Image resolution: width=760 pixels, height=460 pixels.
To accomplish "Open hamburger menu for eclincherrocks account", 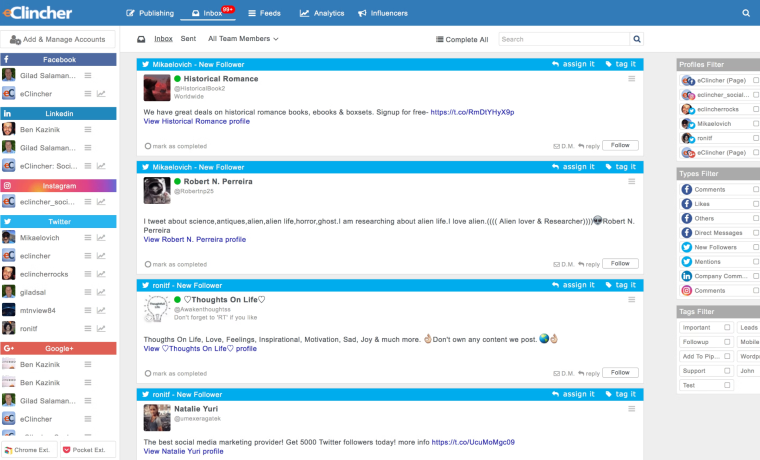I will [x=88, y=274].
